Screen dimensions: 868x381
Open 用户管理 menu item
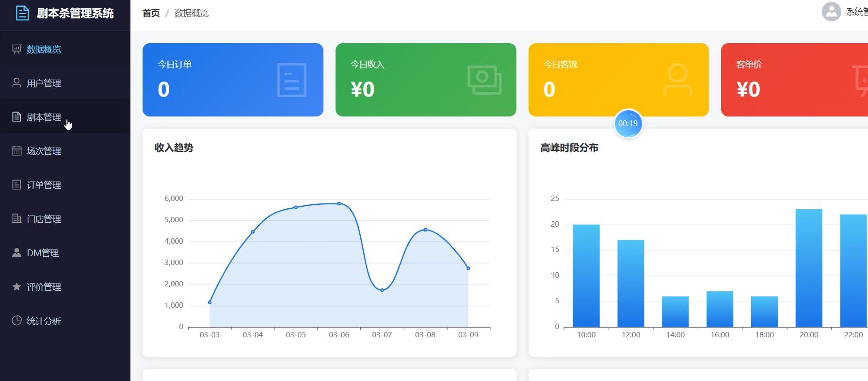point(65,83)
